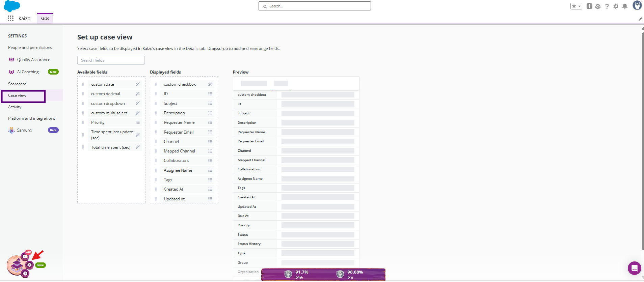Click the 98.68% score in the bottom bar

[355, 272]
